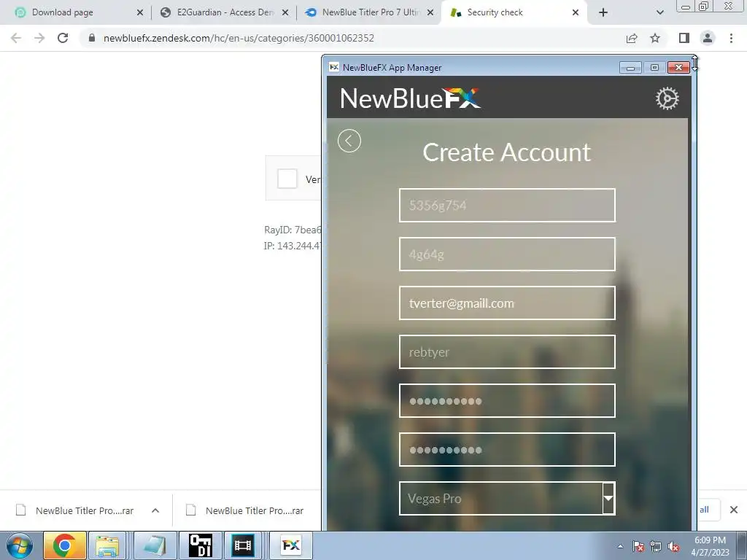Close the Download page tab
The image size is (747, 560).
tap(140, 13)
